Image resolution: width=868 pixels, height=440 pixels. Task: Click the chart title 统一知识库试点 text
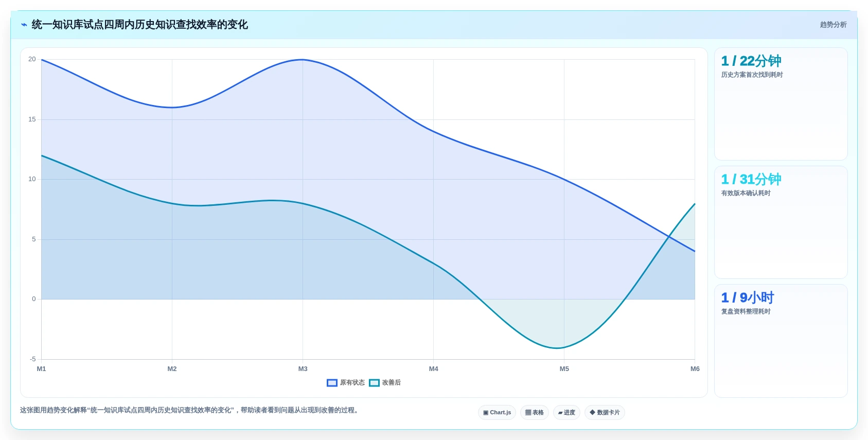[68, 25]
